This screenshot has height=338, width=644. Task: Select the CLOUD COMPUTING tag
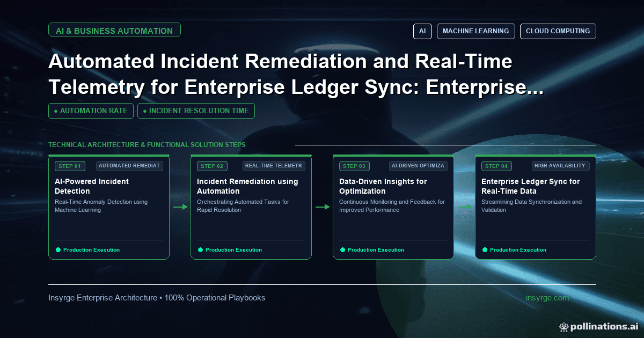click(558, 31)
